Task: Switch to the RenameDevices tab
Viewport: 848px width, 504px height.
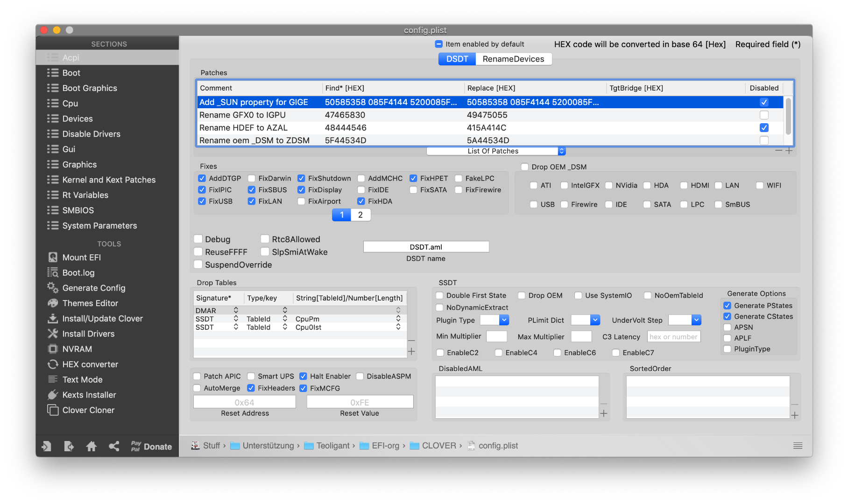Action: point(513,59)
